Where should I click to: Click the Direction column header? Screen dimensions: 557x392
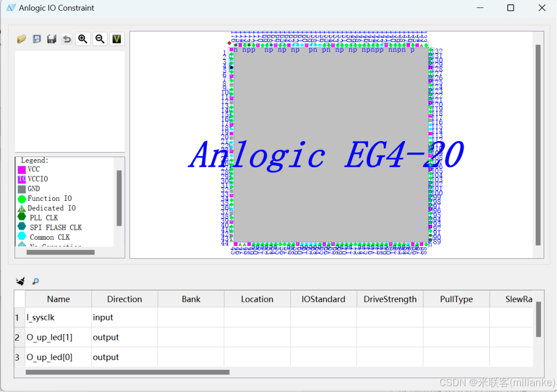pos(125,299)
